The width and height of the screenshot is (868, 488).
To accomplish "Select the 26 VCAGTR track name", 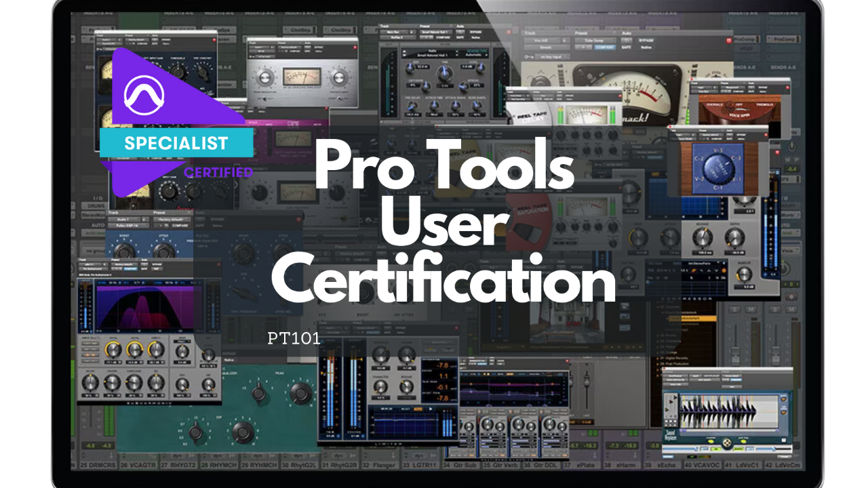I will 139,467.
